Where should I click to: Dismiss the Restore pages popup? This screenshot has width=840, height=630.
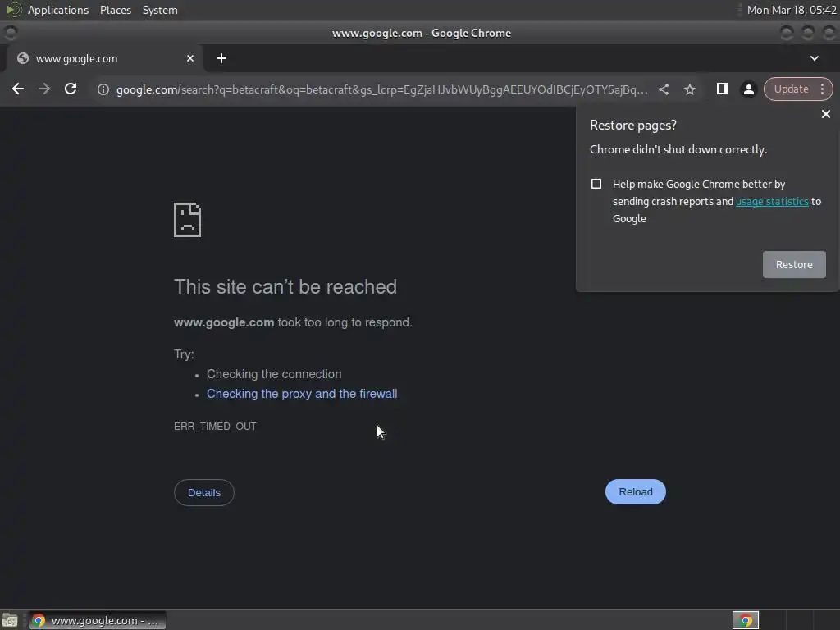[x=826, y=114]
